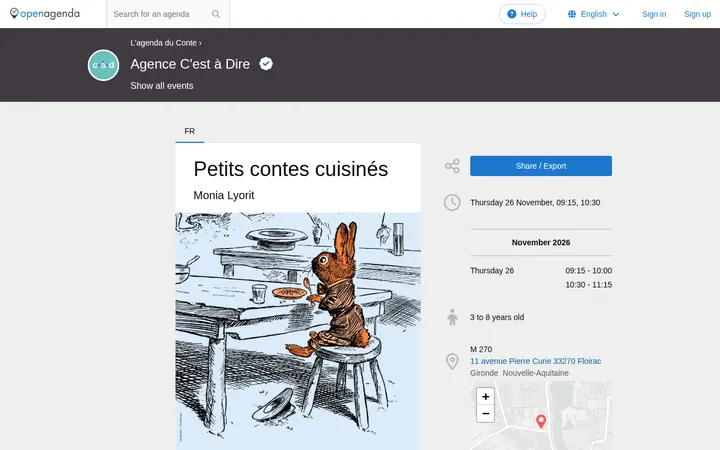The height and width of the screenshot is (450, 720).
Task: Click the Sign up link
Action: point(697,14)
